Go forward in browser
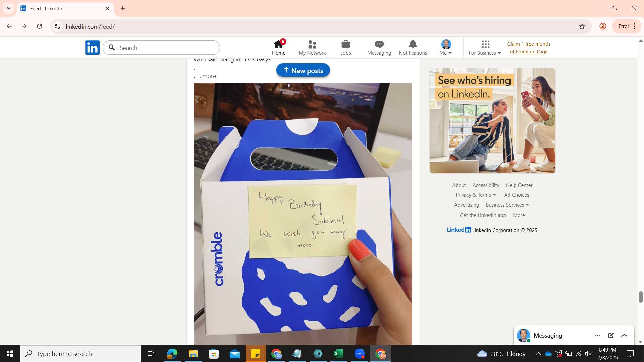This screenshot has width=644, height=362. (x=24, y=26)
